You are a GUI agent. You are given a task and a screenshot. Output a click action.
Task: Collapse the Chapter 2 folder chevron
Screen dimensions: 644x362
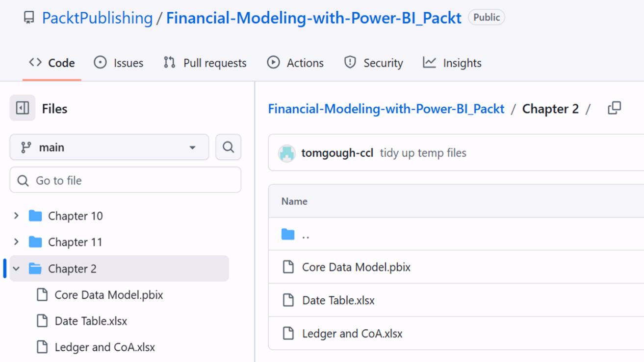click(16, 268)
